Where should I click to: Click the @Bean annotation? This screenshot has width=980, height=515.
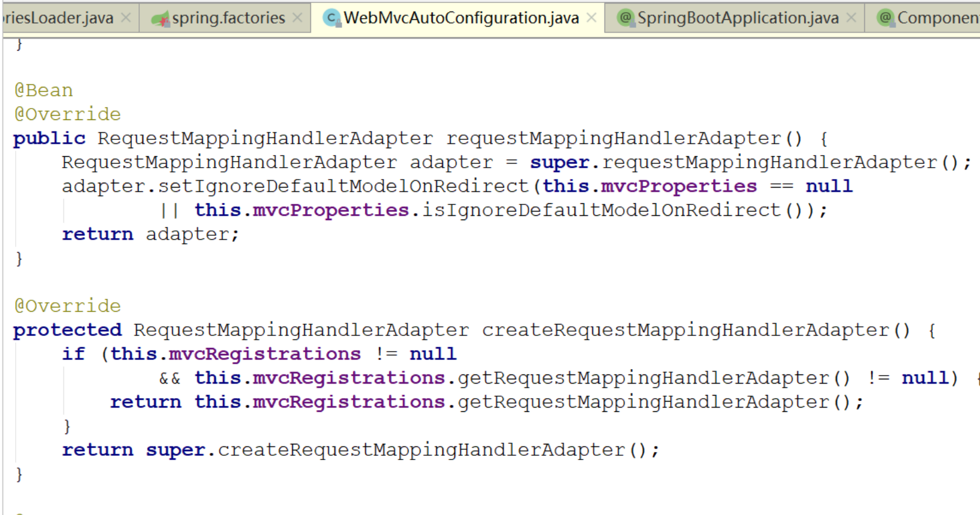(x=43, y=90)
